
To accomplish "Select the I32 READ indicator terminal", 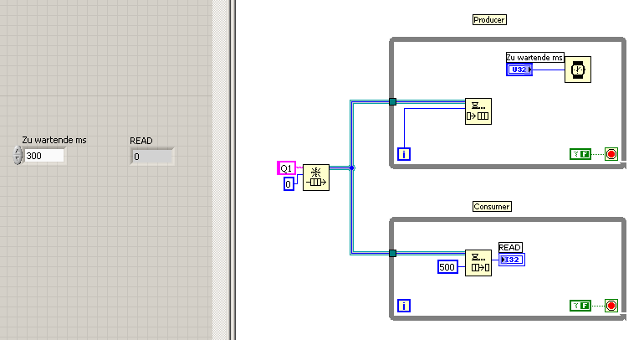I will [x=512, y=260].
